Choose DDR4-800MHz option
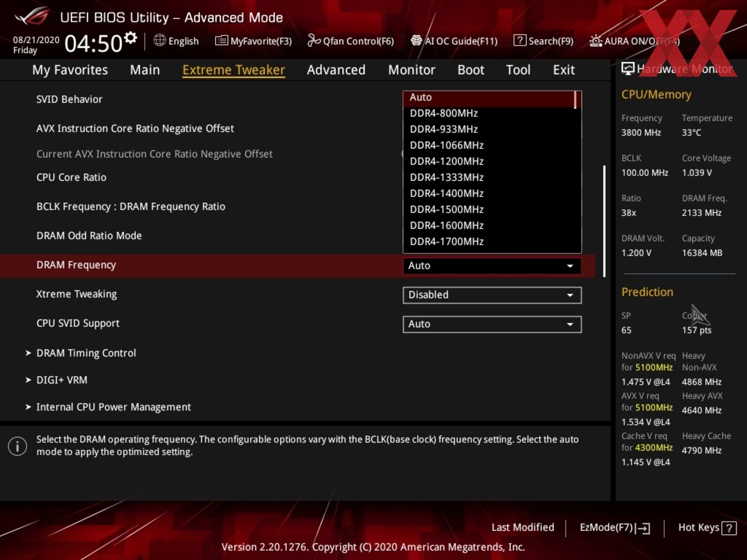Viewport: 747px width, 560px height. pos(489,113)
